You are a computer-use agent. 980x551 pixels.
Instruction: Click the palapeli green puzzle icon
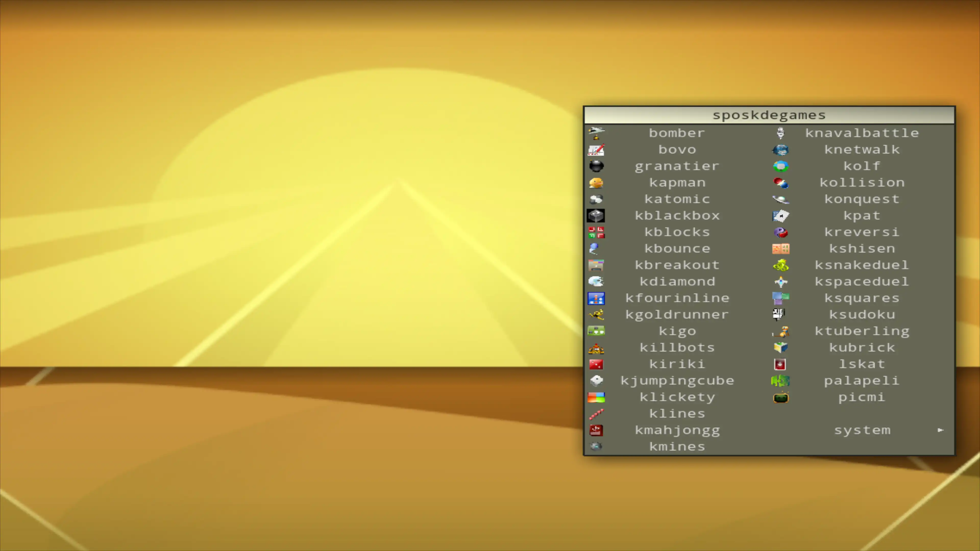click(x=781, y=381)
